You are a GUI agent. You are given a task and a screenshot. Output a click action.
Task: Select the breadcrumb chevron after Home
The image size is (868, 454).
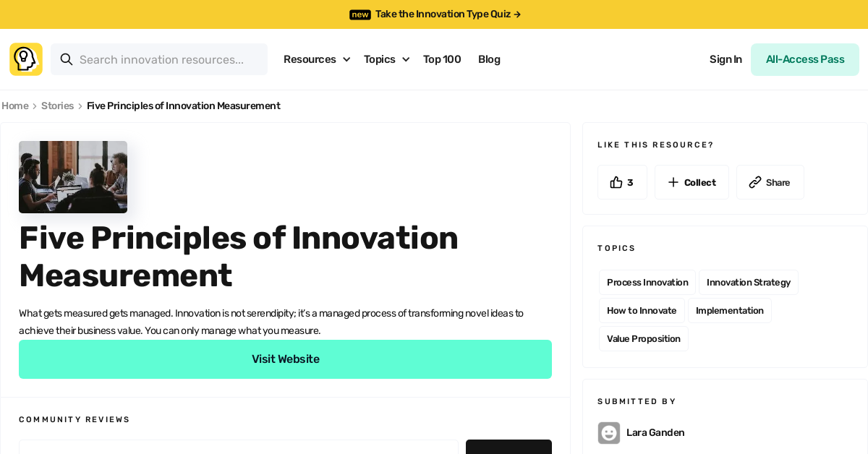click(35, 106)
